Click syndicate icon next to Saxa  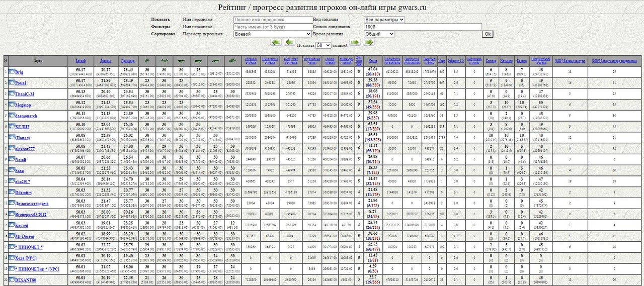click(12, 170)
